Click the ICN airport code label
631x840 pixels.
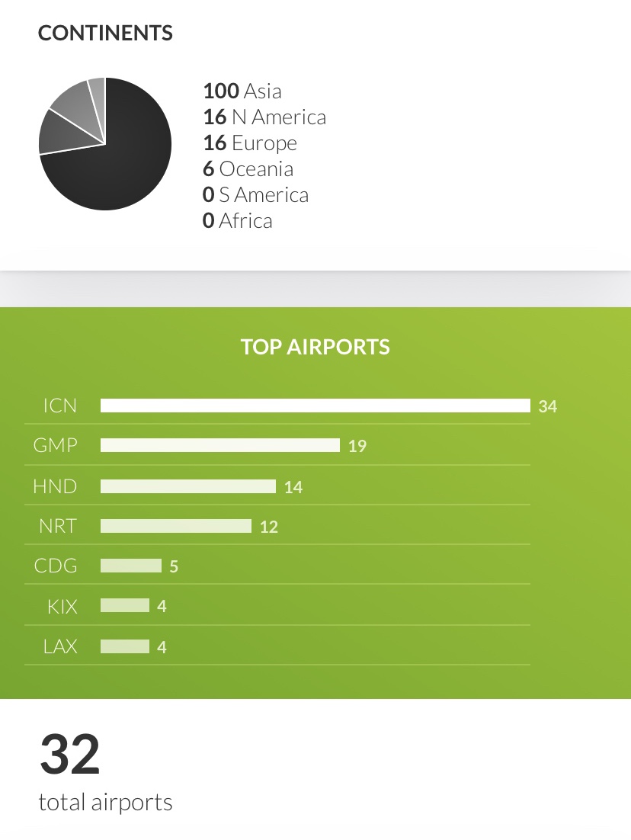(x=60, y=406)
